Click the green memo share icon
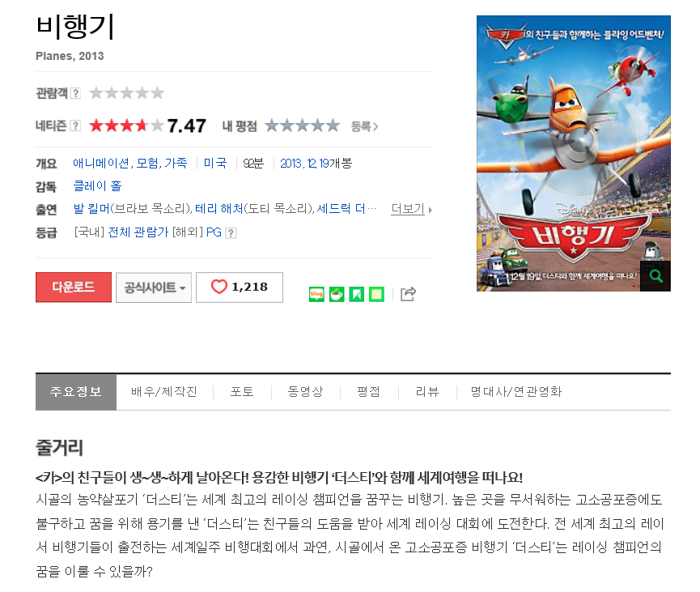The height and width of the screenshot is (592, 700). click(x=376, y=294)
